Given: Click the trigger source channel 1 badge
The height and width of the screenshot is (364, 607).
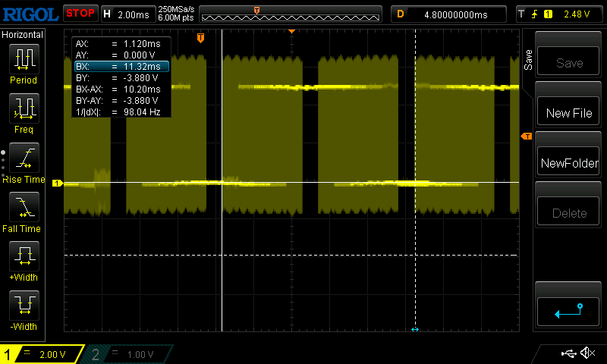Looking at the screenshot, I should 548,14.
